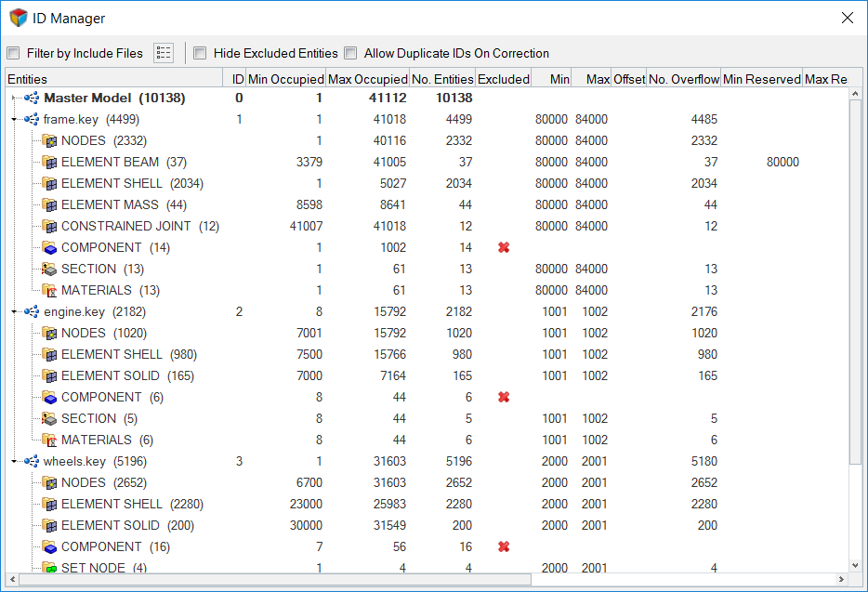Toggle Hide Excluded Entities checkbox
868x592 pixels.
200,53
